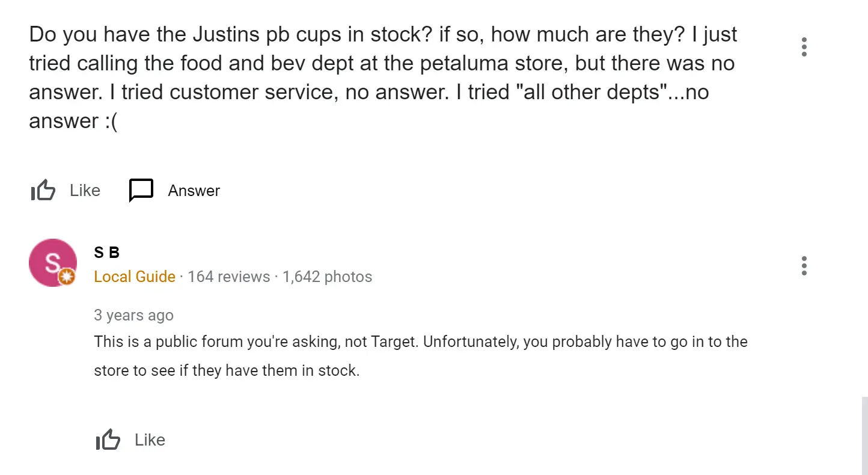Click the speech bubble Answer icon
The image size is (868, 475).
[141, 190]
